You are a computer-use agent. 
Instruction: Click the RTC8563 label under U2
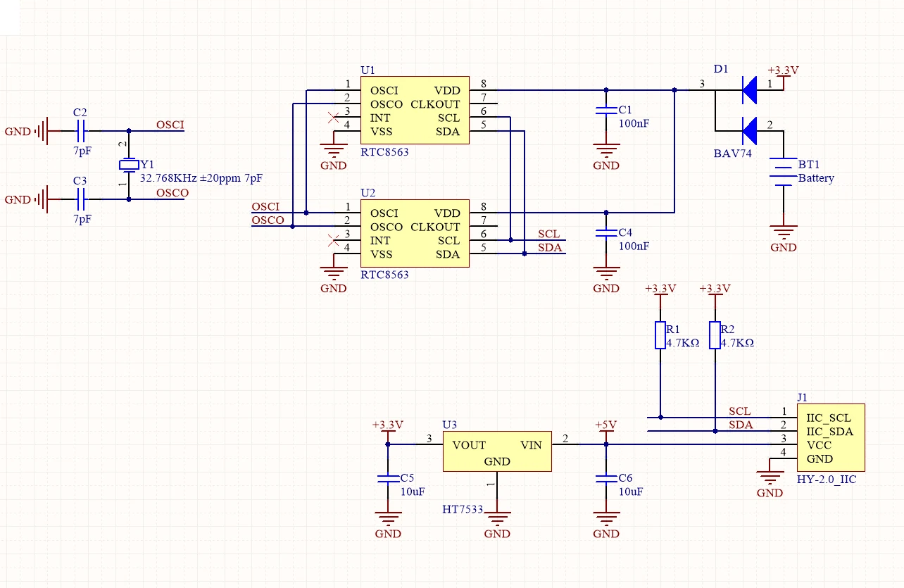pos(384,275)
